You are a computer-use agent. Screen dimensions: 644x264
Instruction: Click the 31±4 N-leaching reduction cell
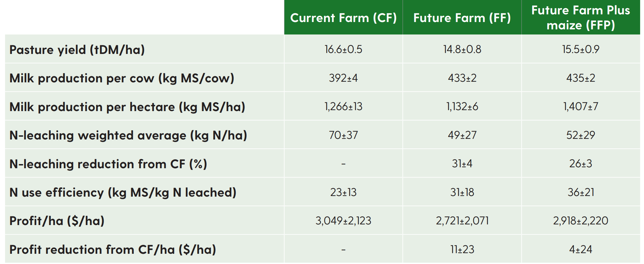[x=462, y=163]
